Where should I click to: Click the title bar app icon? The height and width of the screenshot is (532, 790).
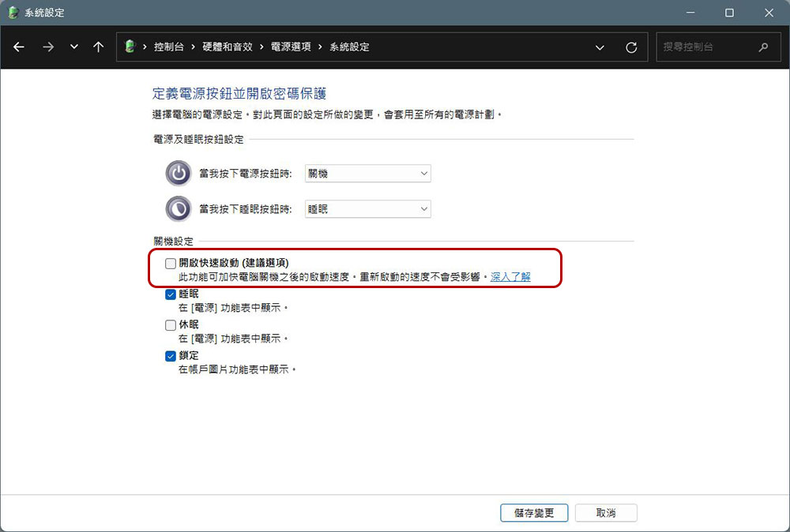tap(13, 13)
